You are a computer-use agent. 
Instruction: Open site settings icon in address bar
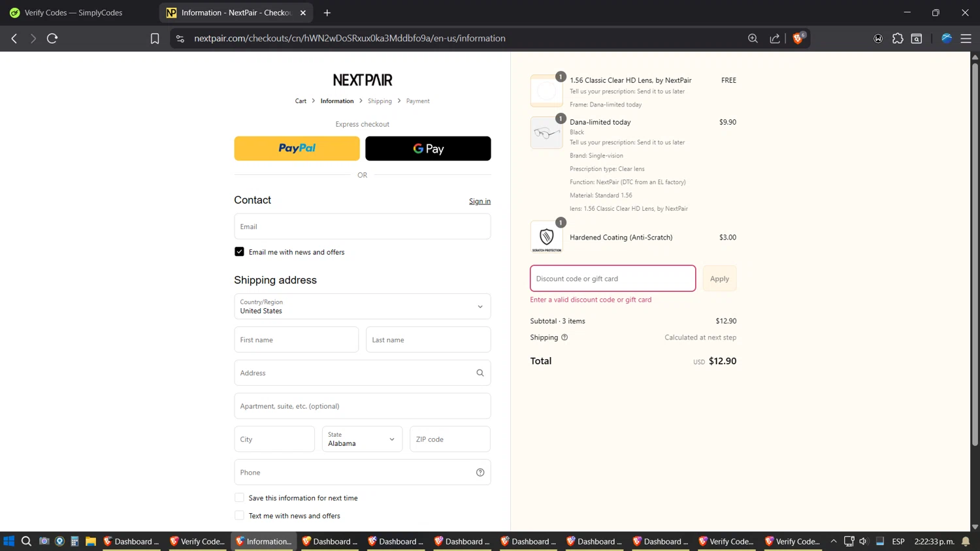tap(180, 39)
